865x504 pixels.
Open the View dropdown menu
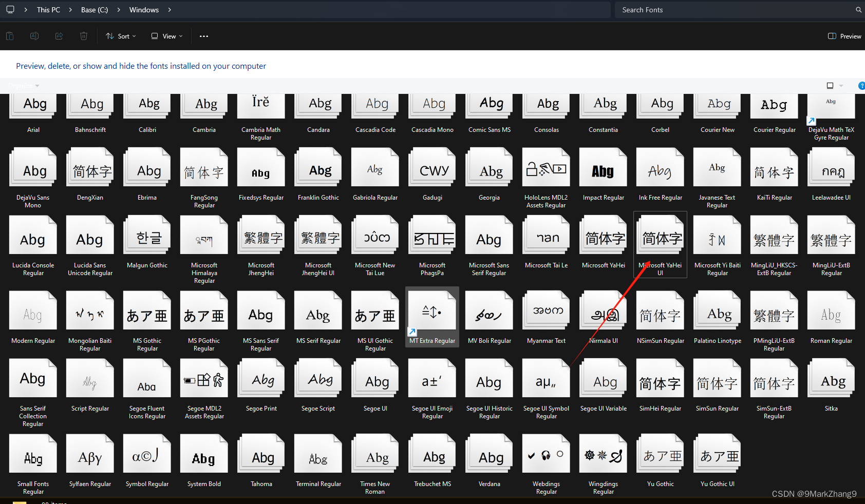(167, 36)
